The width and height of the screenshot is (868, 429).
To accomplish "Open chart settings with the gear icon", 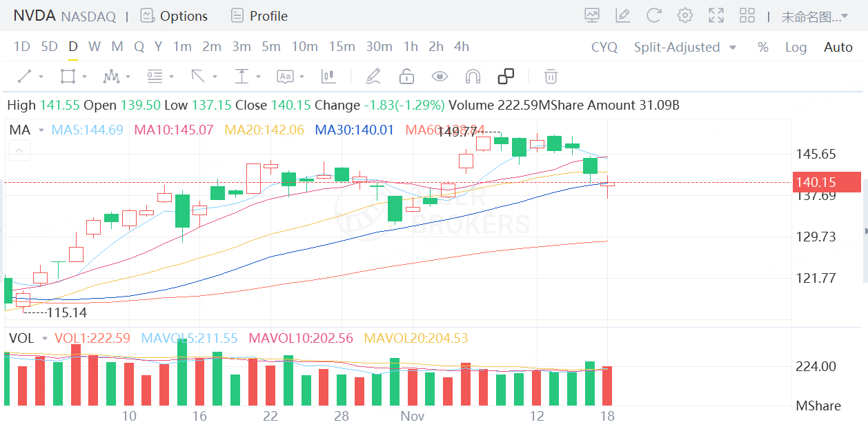I will tap(684, 15).
